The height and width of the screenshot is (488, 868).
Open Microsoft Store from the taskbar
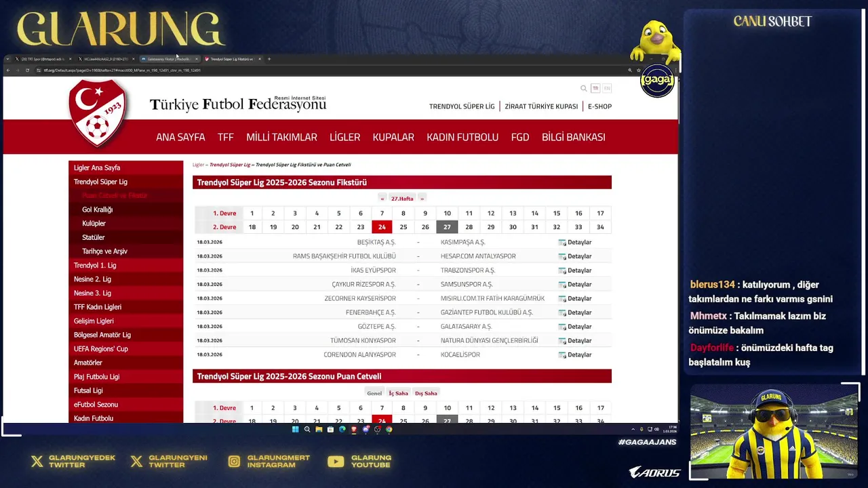point(330,429)
